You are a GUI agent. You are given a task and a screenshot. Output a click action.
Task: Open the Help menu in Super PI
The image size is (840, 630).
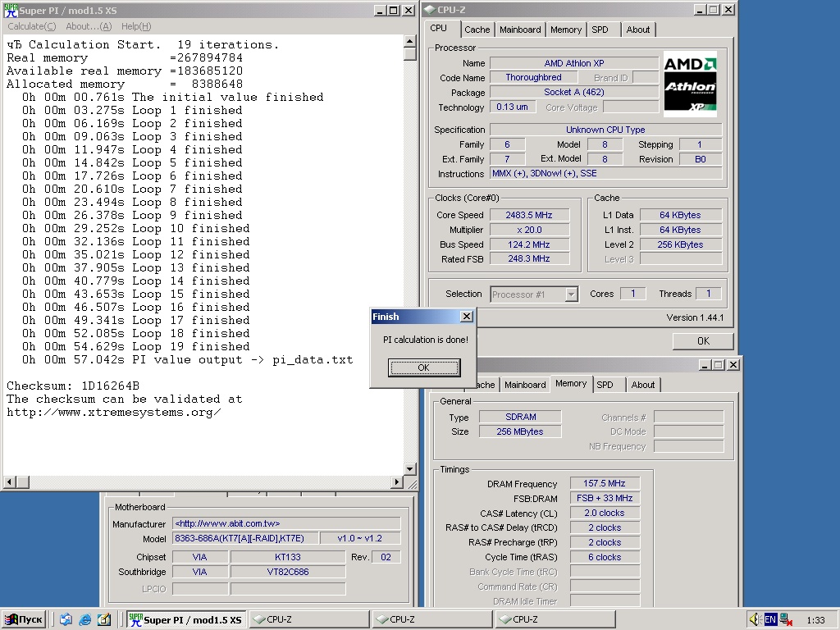(136, 26)
